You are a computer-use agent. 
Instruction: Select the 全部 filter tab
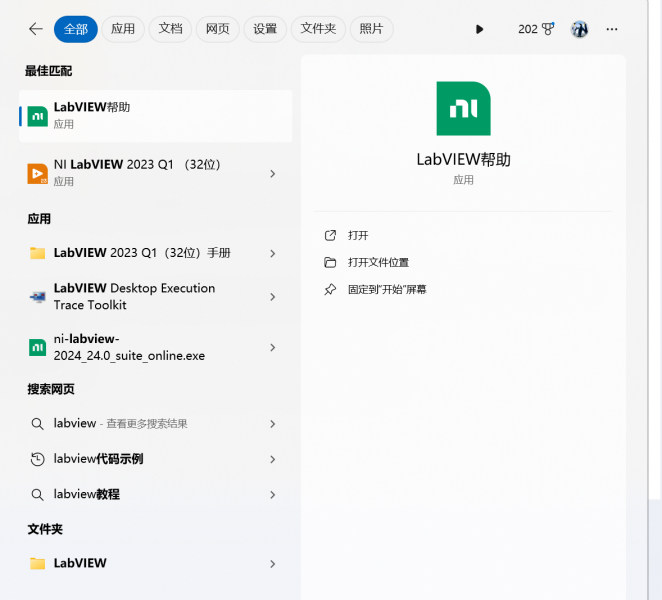click(76, 29)
